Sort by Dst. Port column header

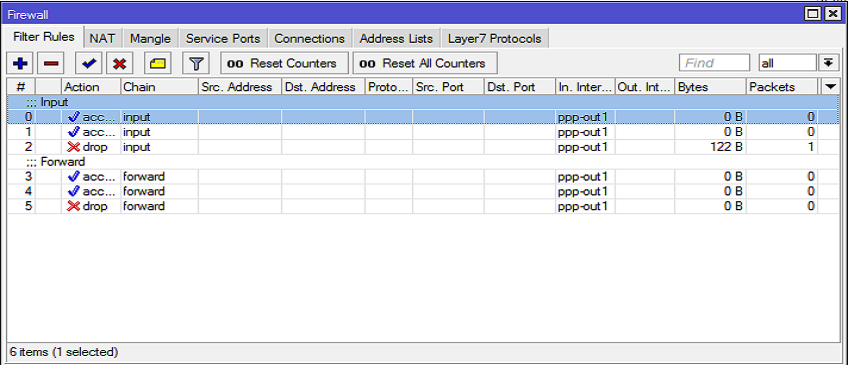coord(520,87)
